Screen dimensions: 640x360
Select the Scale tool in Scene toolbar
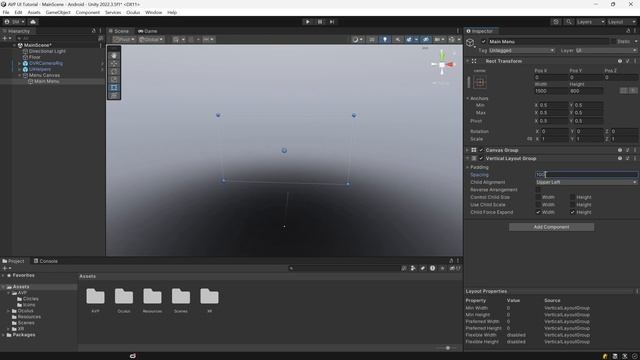point(114,80)
